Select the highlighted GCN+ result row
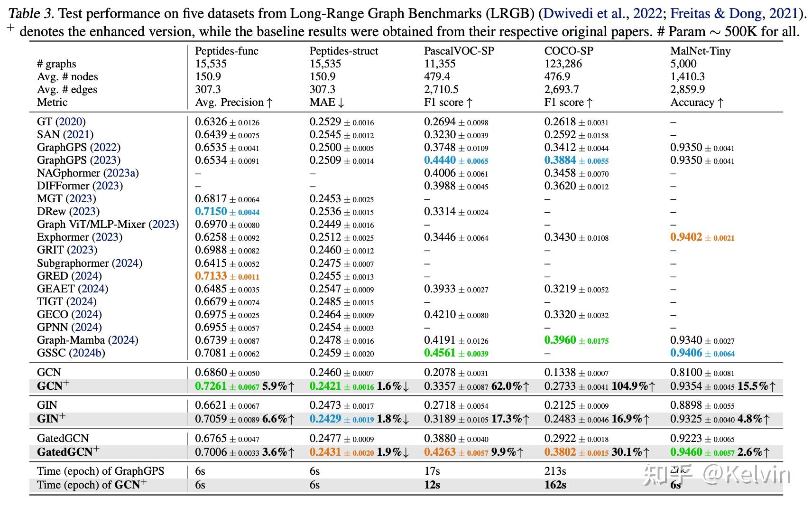The image size is (812, 507). coord(406,386)
